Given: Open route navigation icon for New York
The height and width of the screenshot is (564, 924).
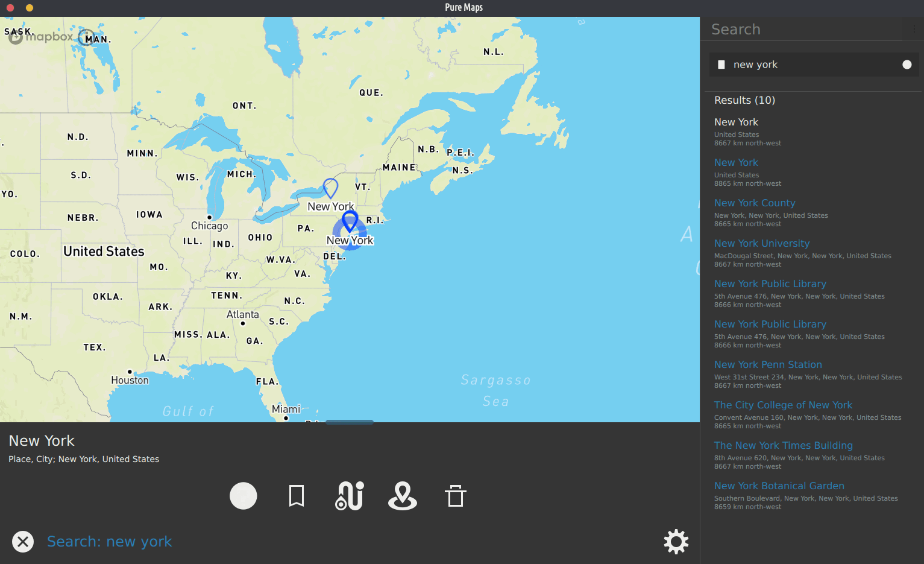Looking at the screenshot, I should point(350,496).
